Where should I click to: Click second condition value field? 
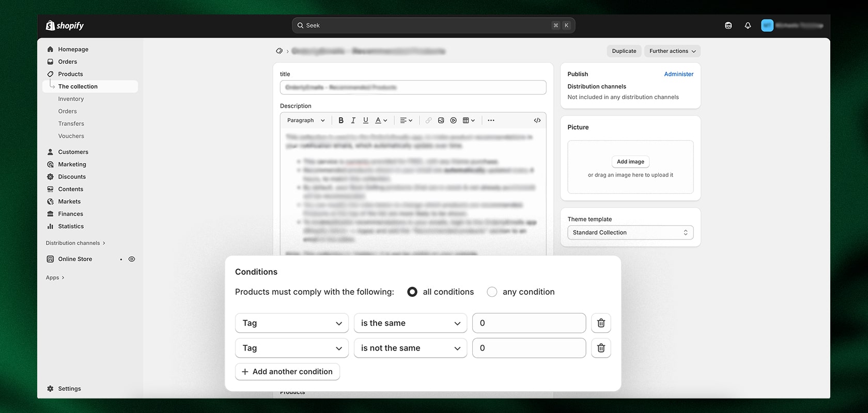[x=529, y=348]
